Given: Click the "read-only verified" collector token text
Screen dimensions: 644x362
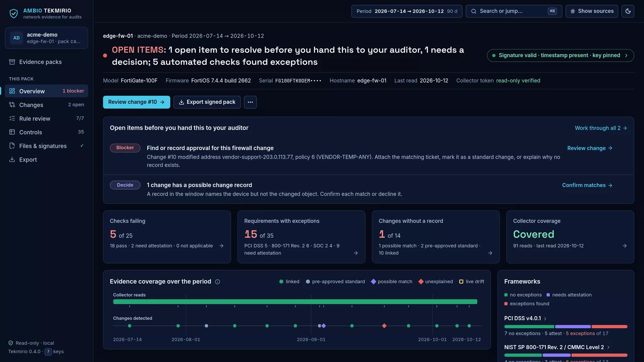Looking at the screenshot, I should point(518,80).
